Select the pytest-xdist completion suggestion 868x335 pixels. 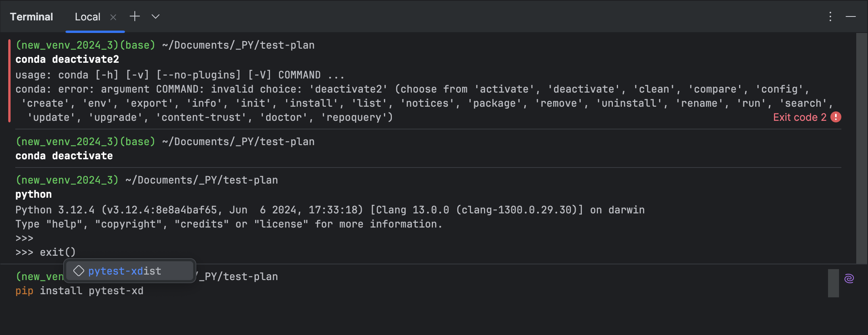tap(125, 271)
